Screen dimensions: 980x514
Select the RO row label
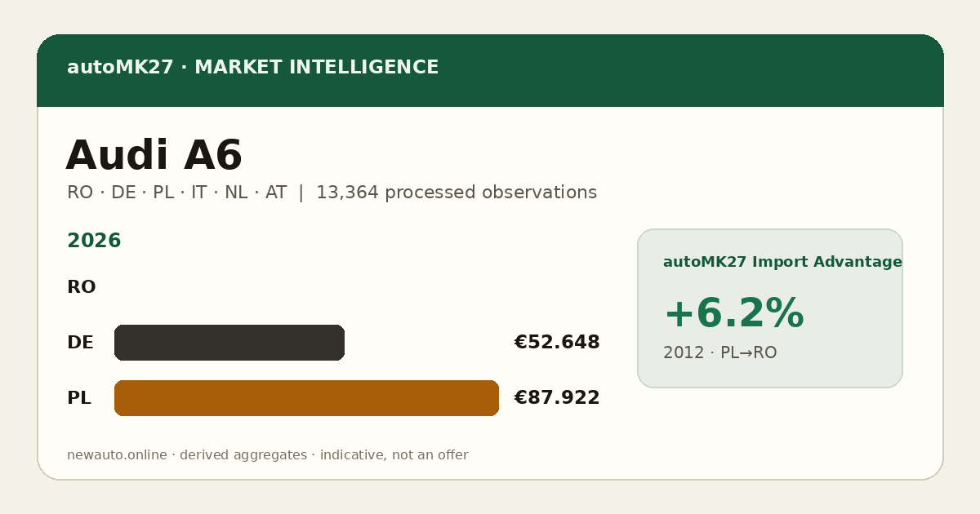[x=82, y=287]
